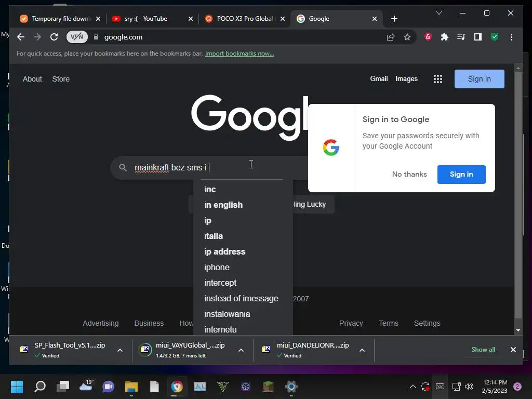Open the Business footer link
Viewport: 532px width, 399px height.
pos(149,323)
